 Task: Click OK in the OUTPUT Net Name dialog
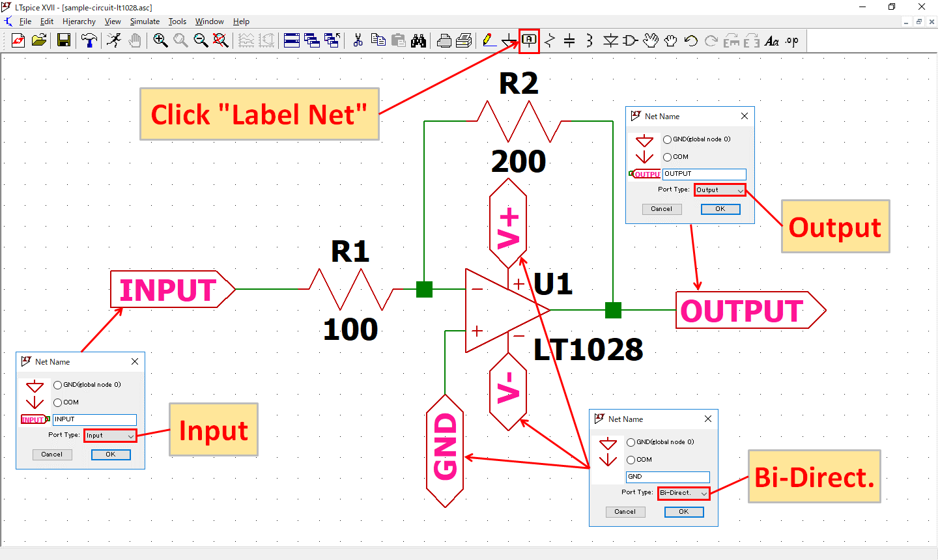[720, 209]
